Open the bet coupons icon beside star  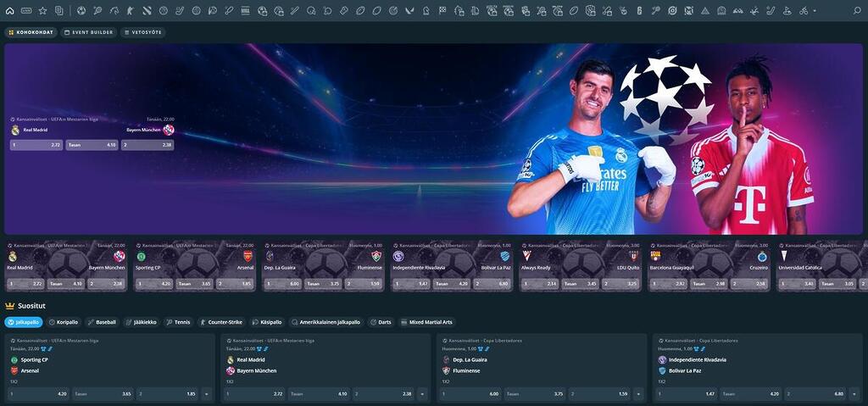[58, 10]
